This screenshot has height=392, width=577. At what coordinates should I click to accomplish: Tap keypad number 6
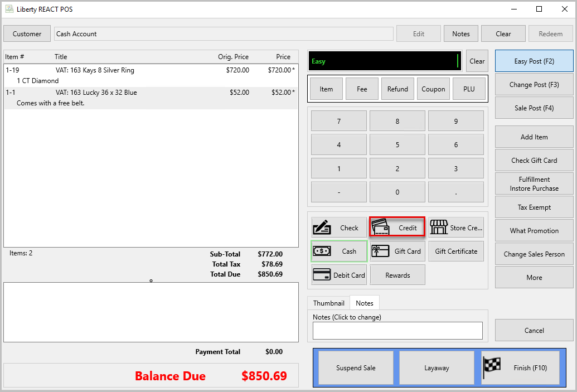pyautogui.click(x=456, y=144)
